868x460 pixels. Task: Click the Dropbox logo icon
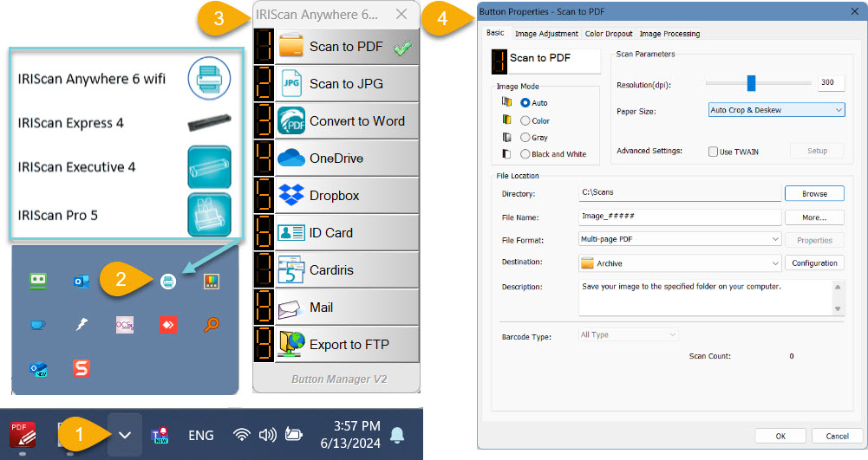(291, 195)
